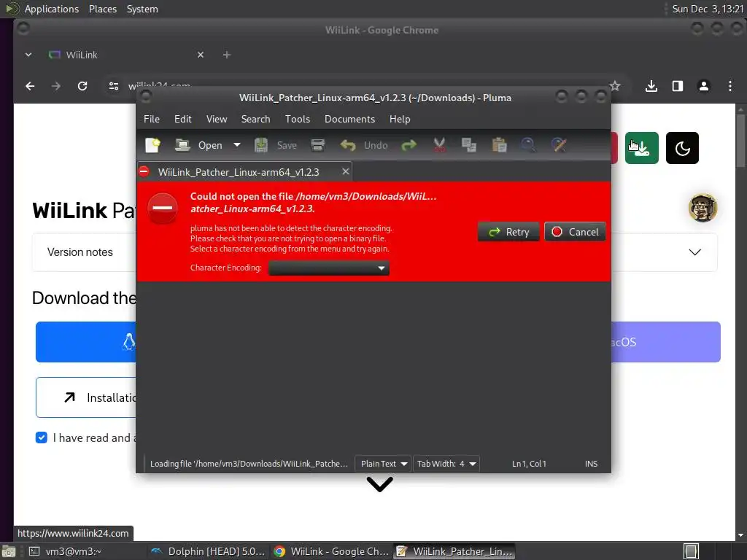The image size is (747, 560).
Task: Open the Edit menu in Pluma
Action: click(183, 119)
